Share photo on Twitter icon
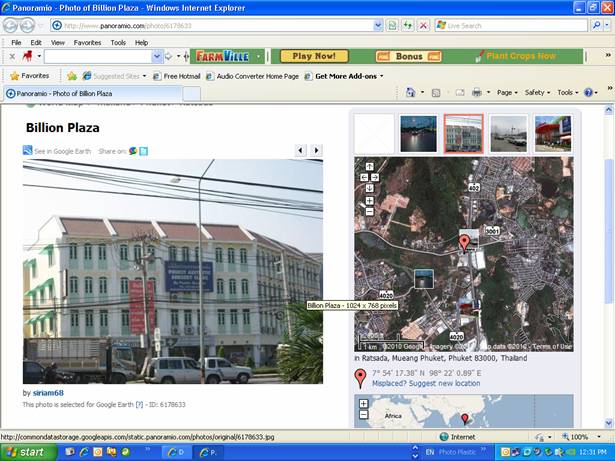Viewport: 615px width, 461px height. 144,151
